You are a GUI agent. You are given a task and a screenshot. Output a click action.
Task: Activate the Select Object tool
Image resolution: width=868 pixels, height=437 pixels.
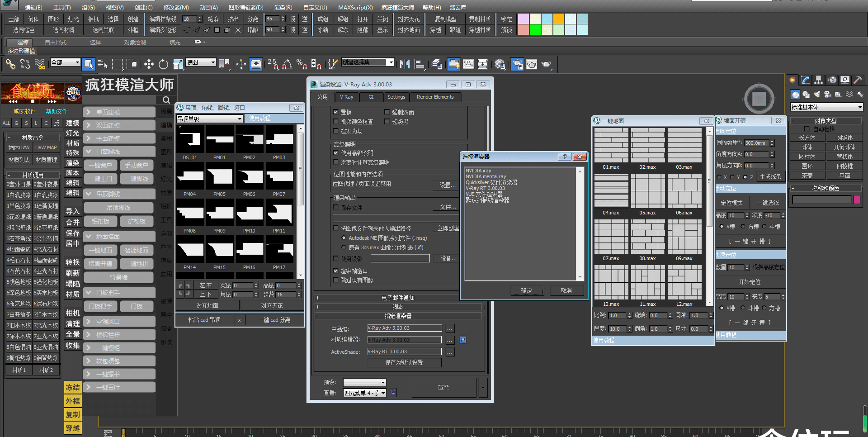88,64
